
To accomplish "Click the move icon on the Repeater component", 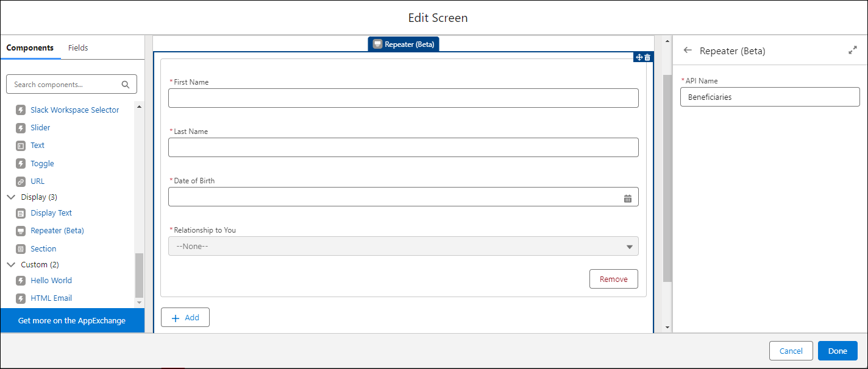I will (639, 57).
